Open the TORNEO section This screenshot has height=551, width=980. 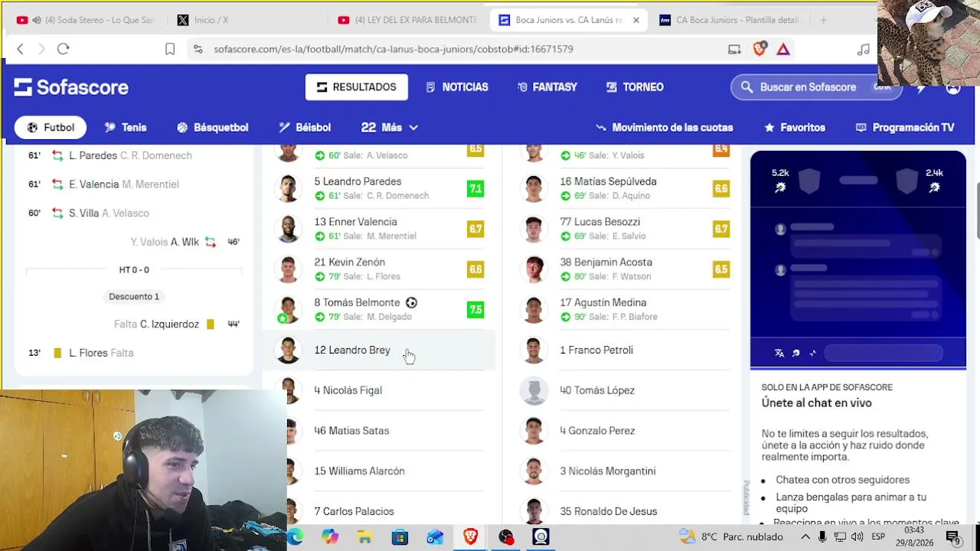(x=635, y=87)
